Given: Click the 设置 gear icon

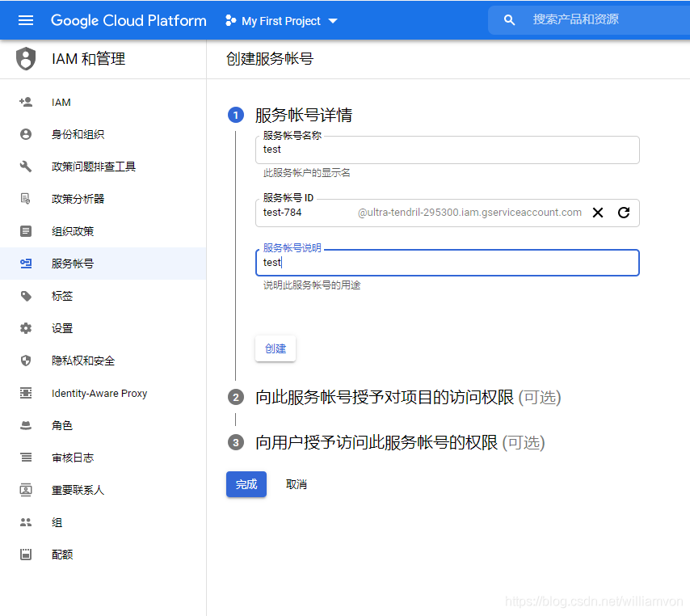Looking at the screenshot, I should 26,328.
